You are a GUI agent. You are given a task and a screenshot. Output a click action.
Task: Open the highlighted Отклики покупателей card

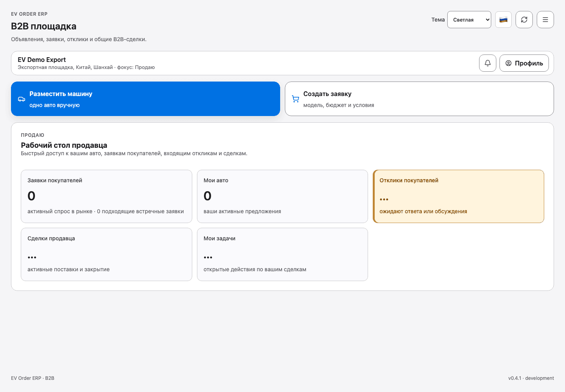point(458,196)
